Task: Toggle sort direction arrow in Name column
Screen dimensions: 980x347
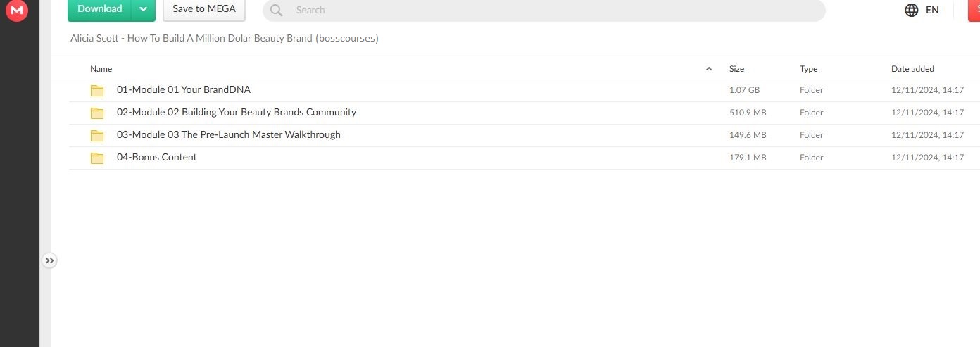Action: point(708,69)
